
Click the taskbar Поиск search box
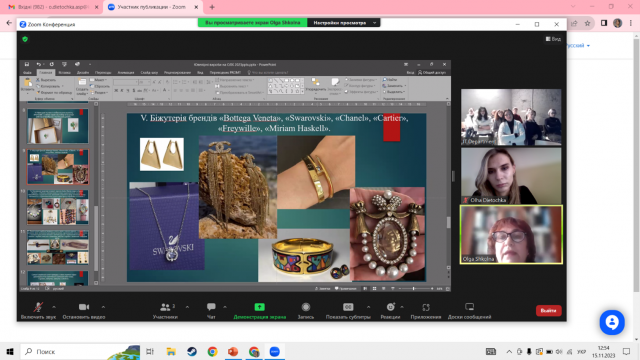click(x=80, y=351)
